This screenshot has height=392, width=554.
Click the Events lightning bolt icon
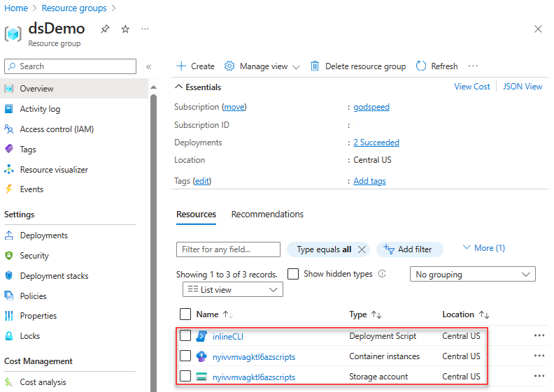coord(9,189)
